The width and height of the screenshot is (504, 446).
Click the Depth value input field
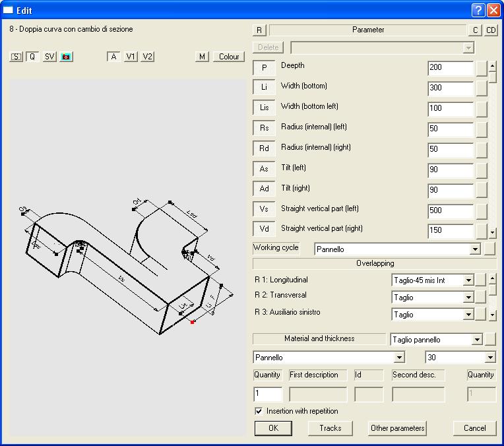[450, 67]
